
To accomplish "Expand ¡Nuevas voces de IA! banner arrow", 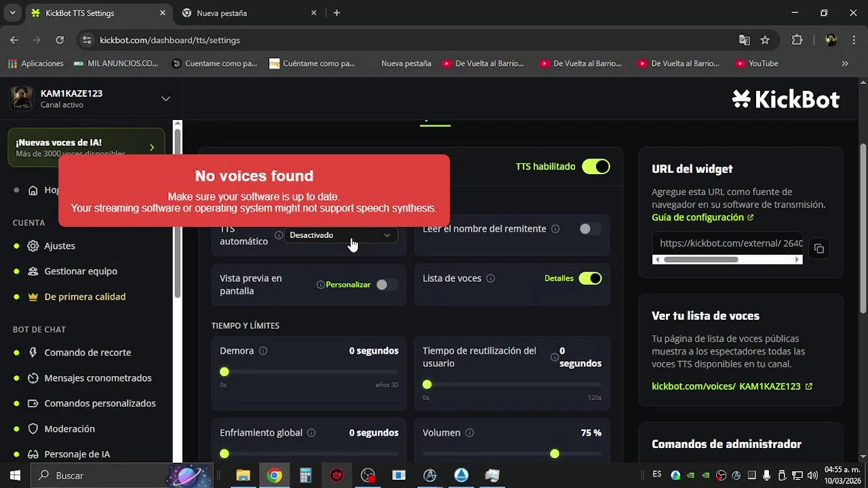I will click(x=151, y=147).
